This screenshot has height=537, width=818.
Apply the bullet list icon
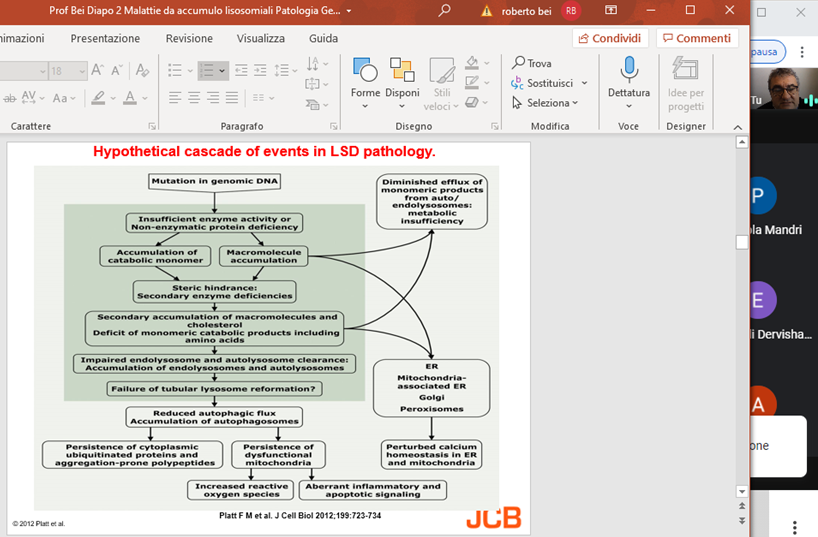pyautogui.click(x=175, y=70)
